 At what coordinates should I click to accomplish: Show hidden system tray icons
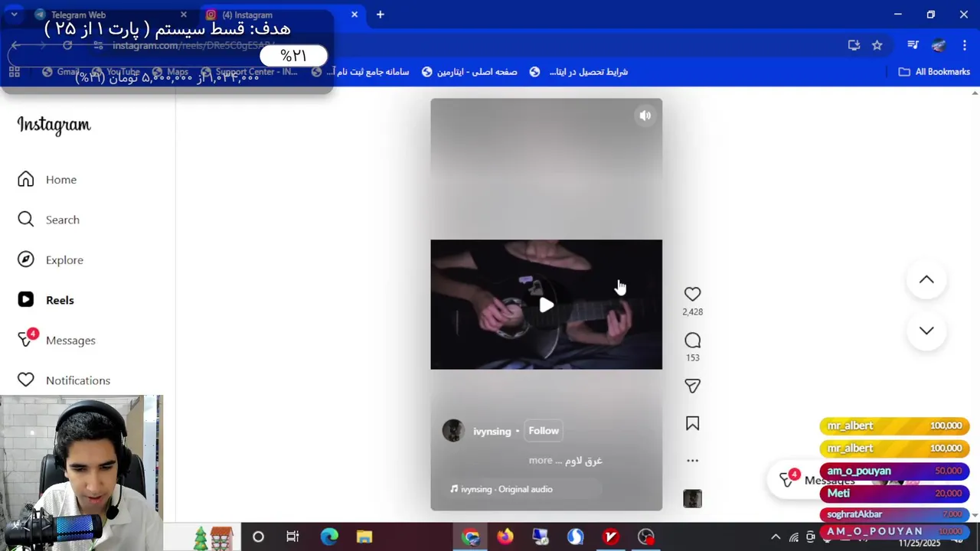(776, 537)
